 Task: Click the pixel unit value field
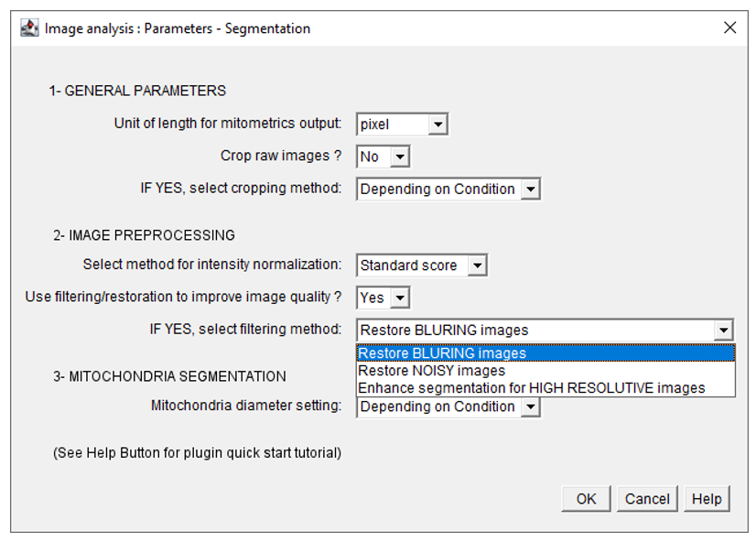[x=392, y=125]
